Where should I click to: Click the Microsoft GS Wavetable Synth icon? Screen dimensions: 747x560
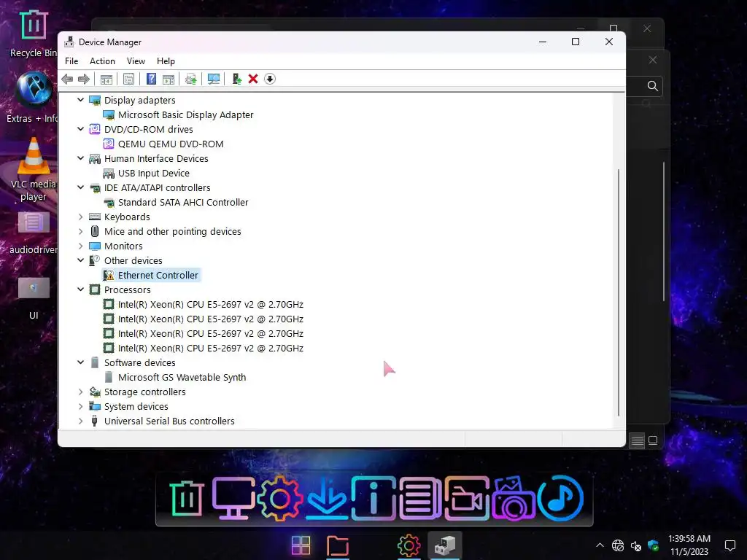click(x=109, y=377)
